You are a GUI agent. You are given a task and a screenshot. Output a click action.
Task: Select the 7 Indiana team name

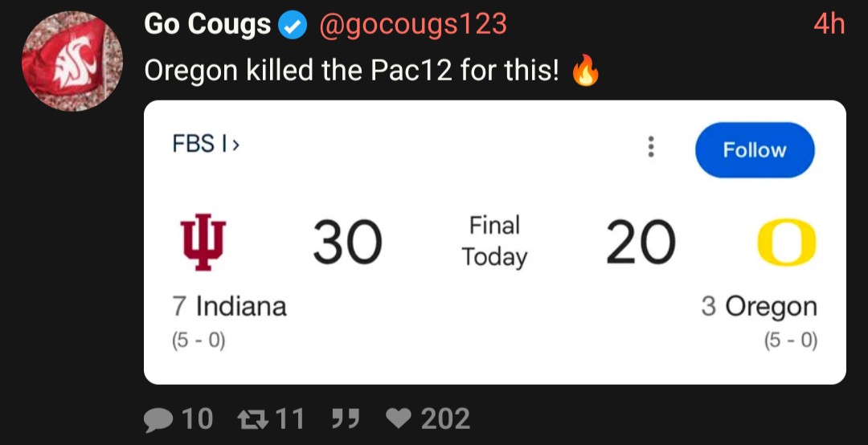tap(229, 307)
